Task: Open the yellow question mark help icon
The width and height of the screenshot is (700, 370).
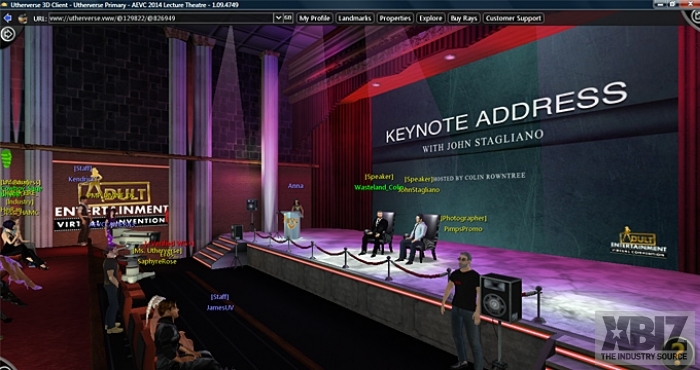Action: tap(678, 349)
